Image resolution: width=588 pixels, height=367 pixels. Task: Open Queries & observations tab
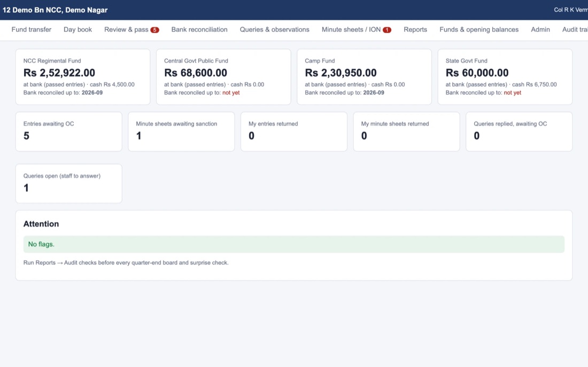(x=275, y=29)
